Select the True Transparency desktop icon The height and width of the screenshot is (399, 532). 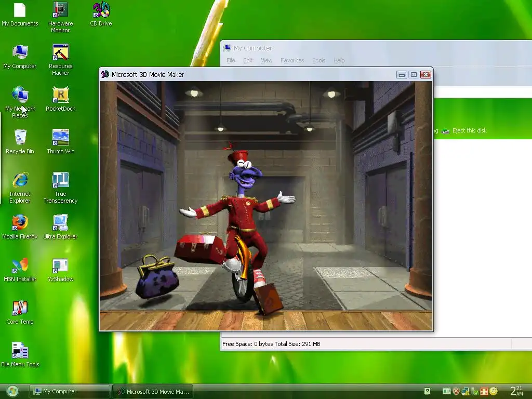pyautogui.click(x=60, y=188)
